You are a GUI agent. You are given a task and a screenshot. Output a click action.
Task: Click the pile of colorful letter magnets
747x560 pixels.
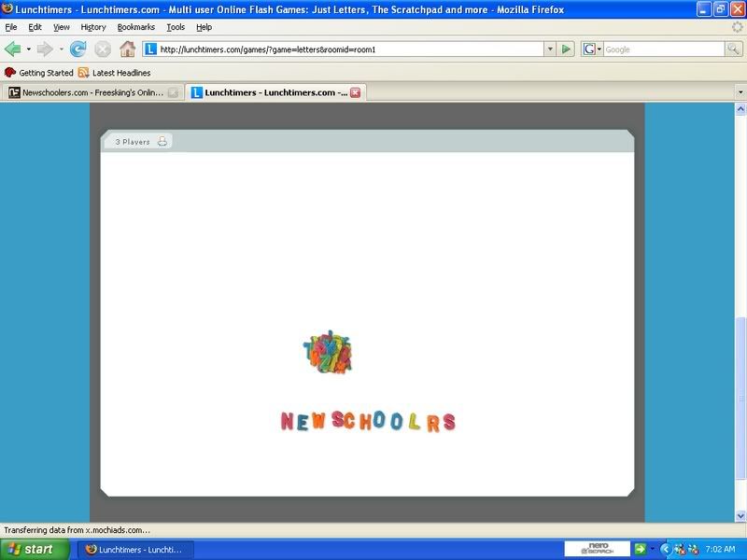(x=328, y=353)
